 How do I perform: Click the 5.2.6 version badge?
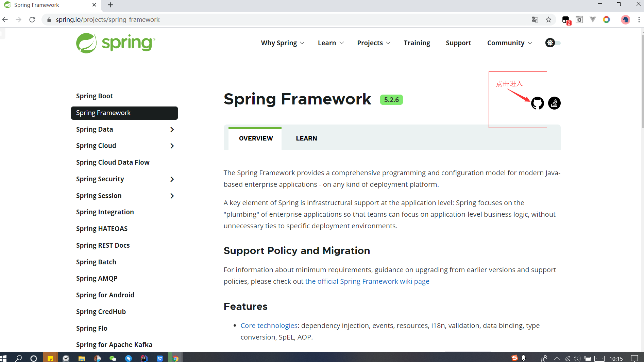[391, 99]
